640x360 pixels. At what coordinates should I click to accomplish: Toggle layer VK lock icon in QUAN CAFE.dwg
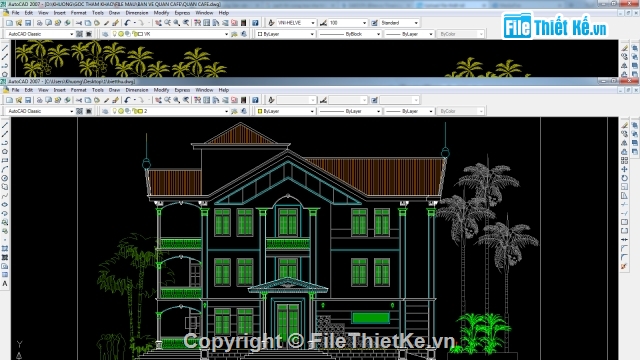tap(134, 34)
